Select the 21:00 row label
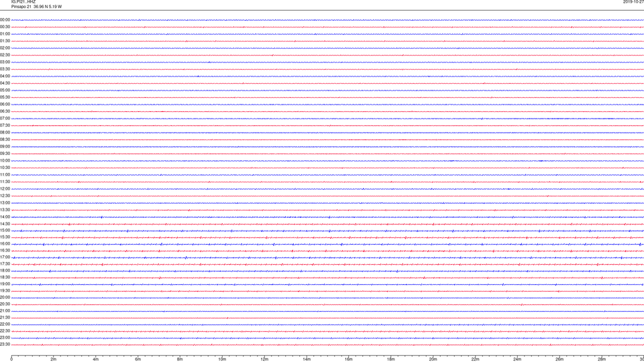 (5, 310)
